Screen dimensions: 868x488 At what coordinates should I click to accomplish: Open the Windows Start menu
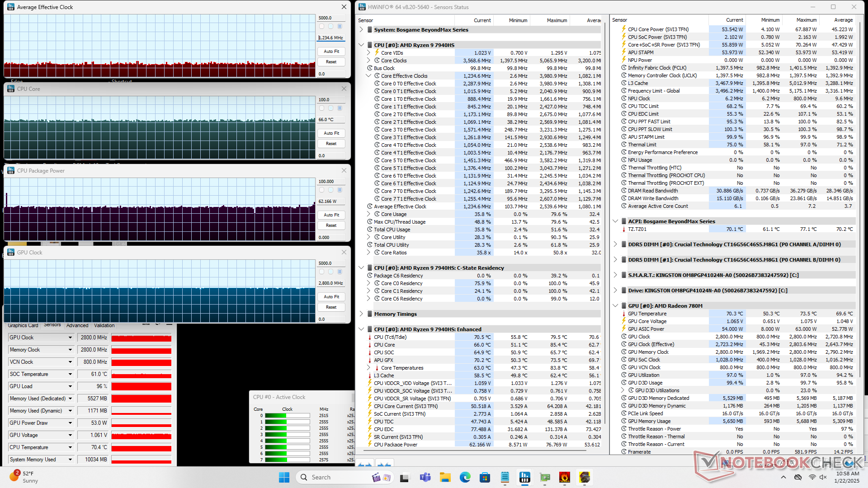click(284, 477)
